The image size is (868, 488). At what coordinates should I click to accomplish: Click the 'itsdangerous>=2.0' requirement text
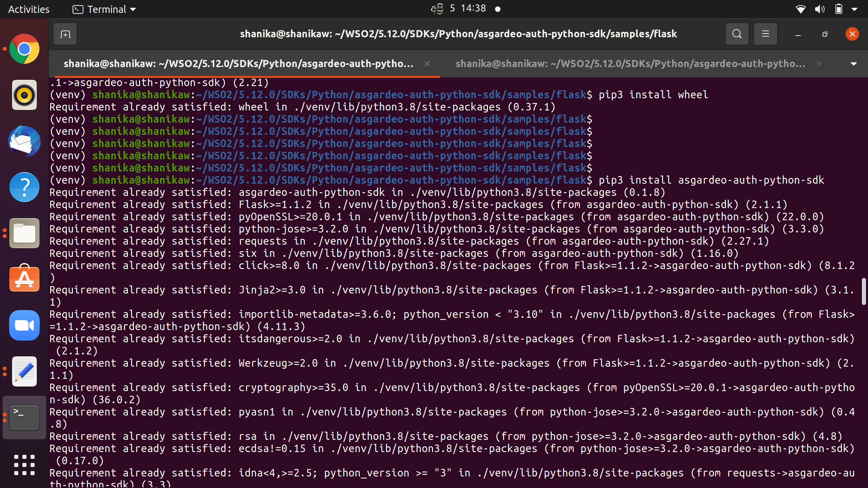[x=290, y=339]
